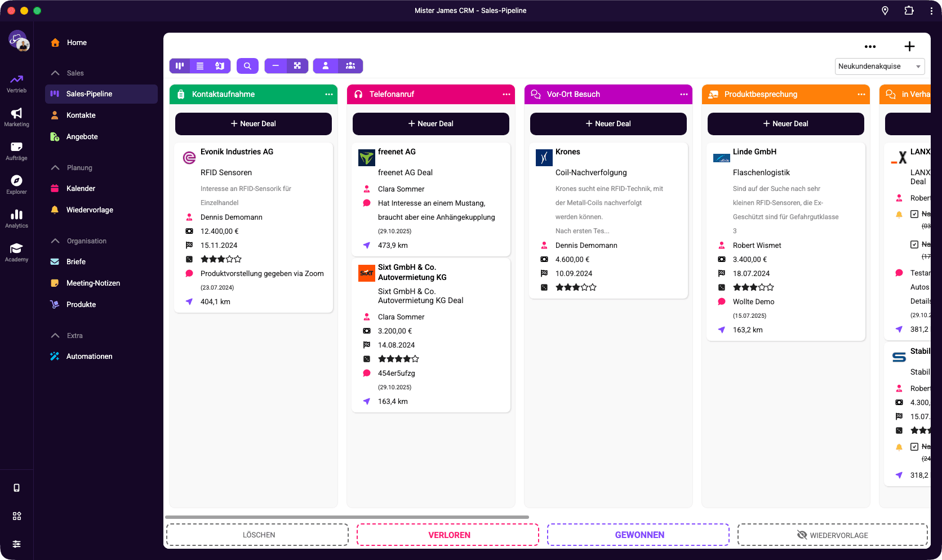Click the WIEDERVORLAGE drop zone at bottom
The image size is (942, 560).
pos(833,535)
